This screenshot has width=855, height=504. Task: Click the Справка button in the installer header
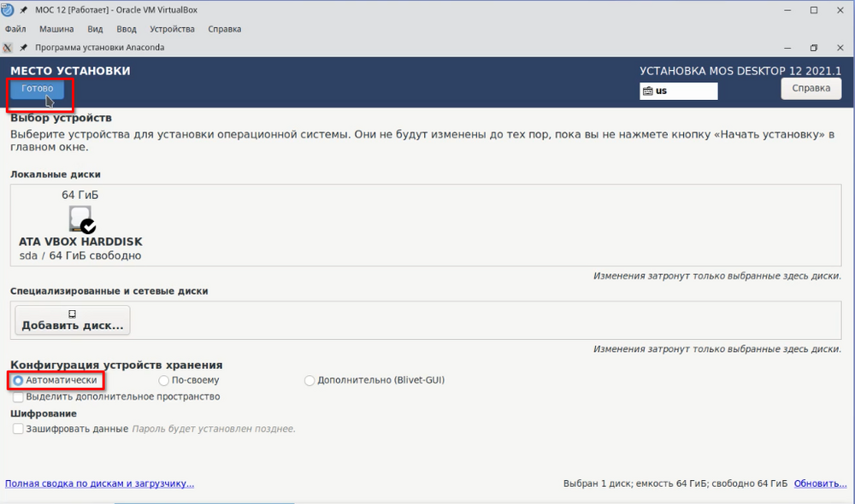811,88
